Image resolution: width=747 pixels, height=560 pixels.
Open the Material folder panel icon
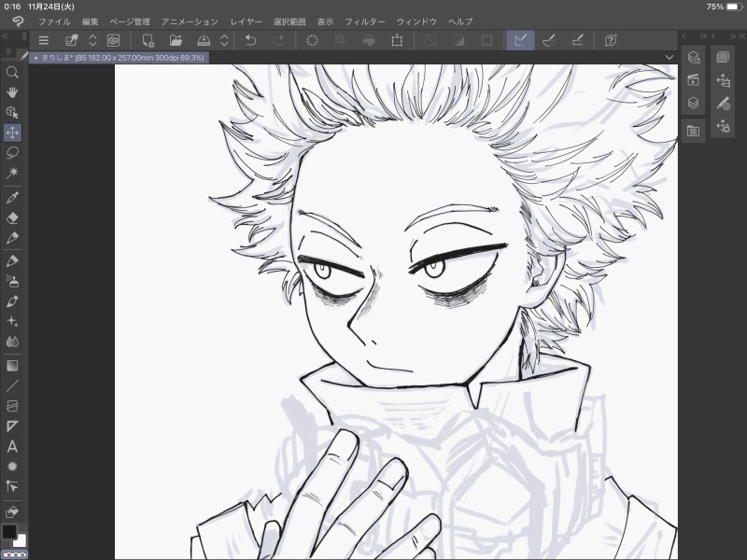[694, 131]
